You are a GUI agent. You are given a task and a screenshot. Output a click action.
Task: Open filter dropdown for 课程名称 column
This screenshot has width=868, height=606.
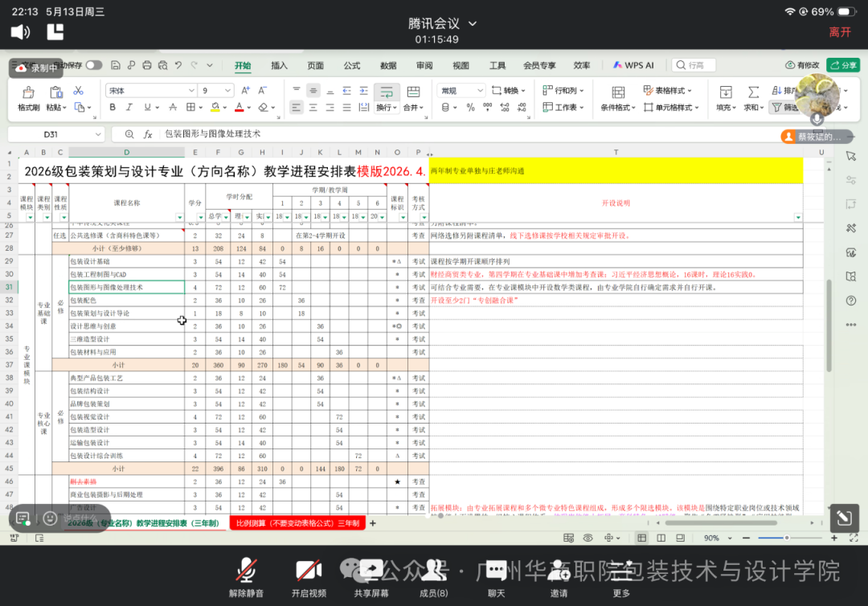pyautogui.click(x=179, y=218)
